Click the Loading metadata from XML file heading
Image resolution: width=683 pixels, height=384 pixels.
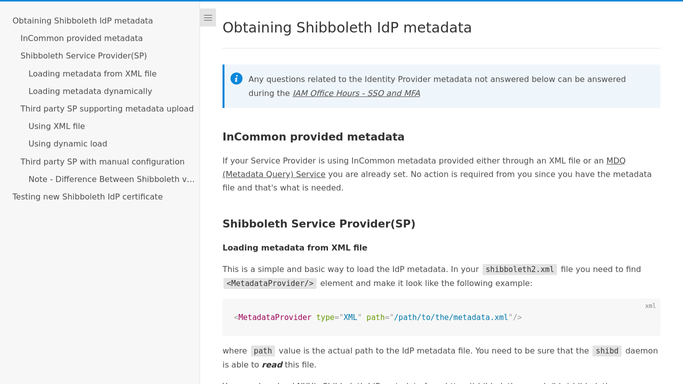coord(295,248)
